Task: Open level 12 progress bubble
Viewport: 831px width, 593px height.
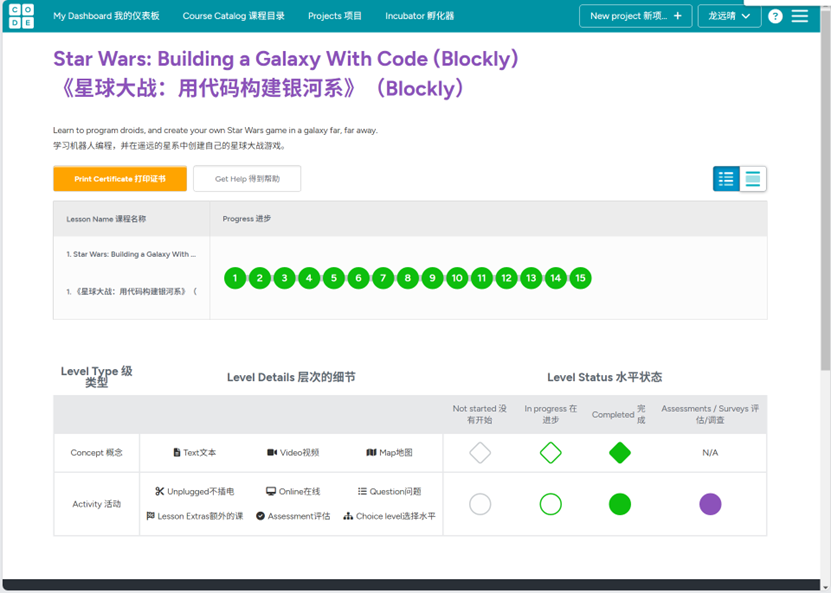Action: click(x=507, y=278)
